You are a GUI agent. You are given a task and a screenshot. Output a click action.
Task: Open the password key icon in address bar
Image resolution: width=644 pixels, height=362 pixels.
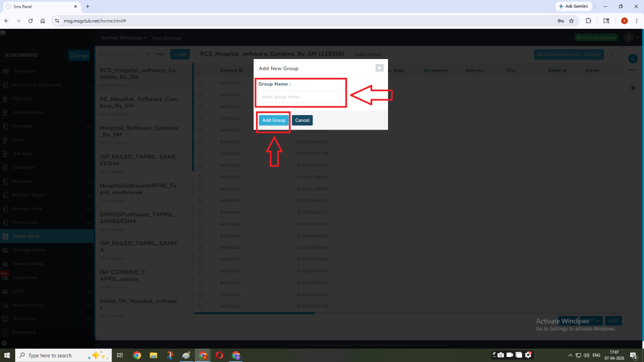(560, 21)
